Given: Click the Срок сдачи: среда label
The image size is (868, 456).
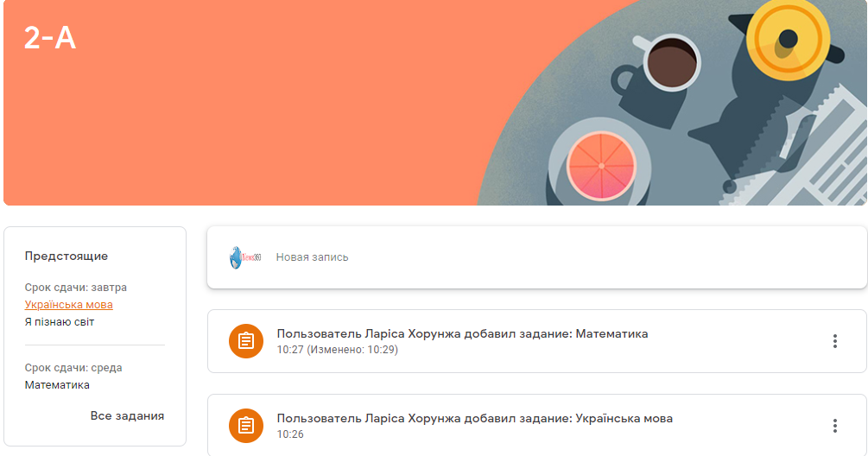Looking at the screenshot, I should click(73, 367).
